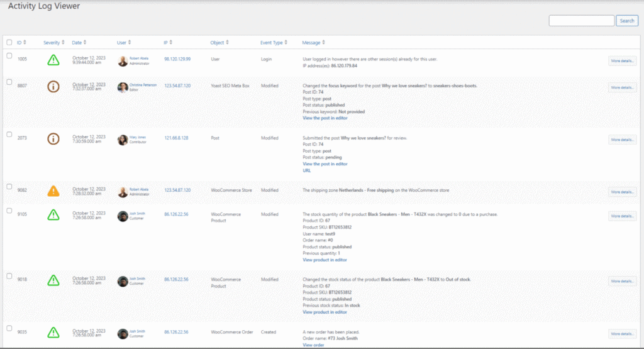Image resolution: width=644 pixels, height=349 pixels.
Task: Click Christine Peterson's avatar in row 8807
Action: click(x=123, y=87)
